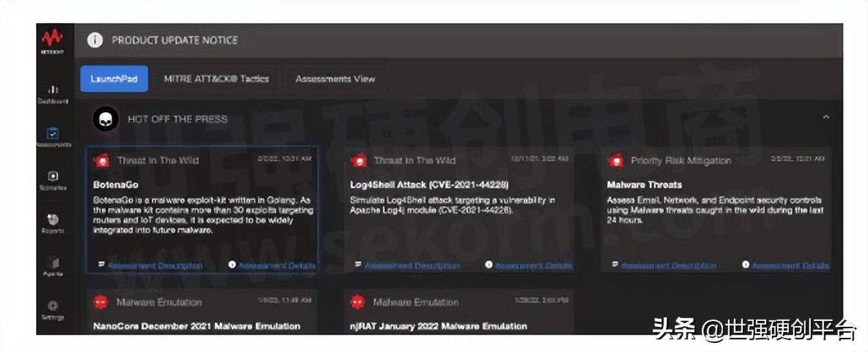The image size is (868, 352).
Task: Click the BotenaGo card title
Action: [x=116, y=184]
